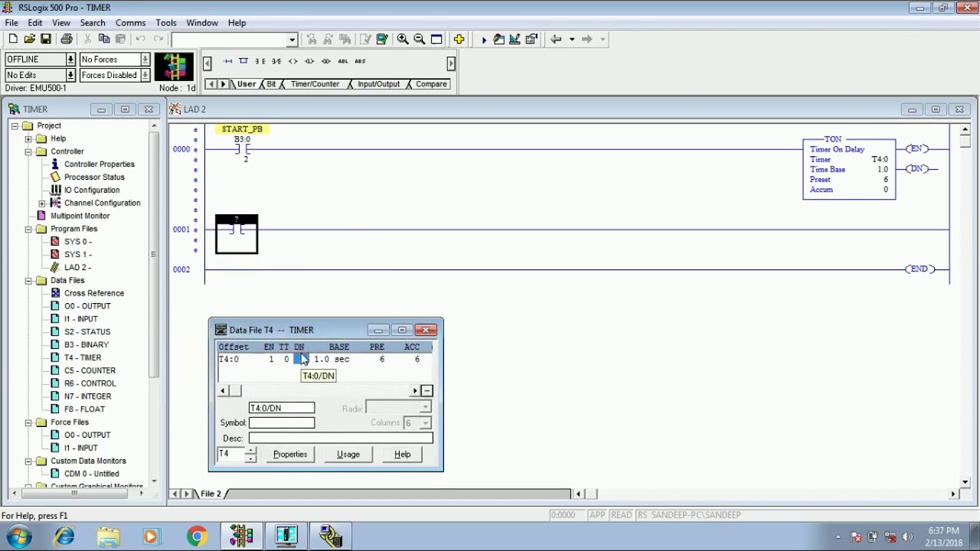The height and width of the screenshot is (551, 980).
Task: Switch to the Input/Output instruction tab
Action: pyautogui.click(x=378, y=84)
